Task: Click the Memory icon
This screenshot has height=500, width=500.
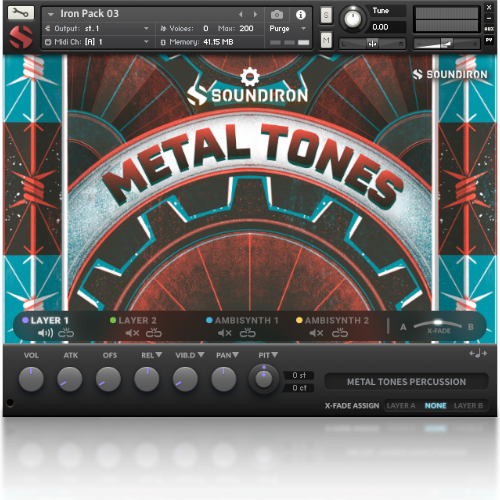Action: tap(163, 42)
